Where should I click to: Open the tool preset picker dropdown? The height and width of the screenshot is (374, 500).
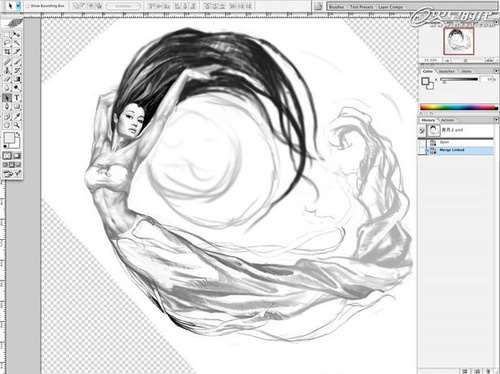pos(18,6)
